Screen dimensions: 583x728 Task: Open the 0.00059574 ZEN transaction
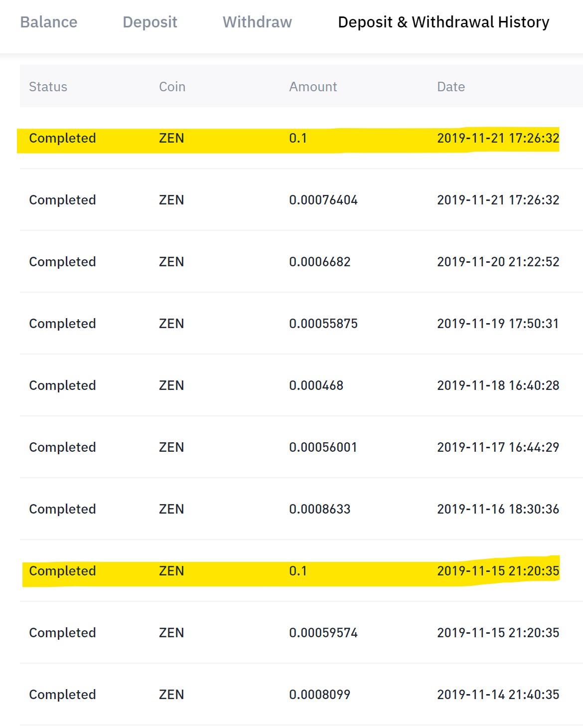tap(323, 633)
